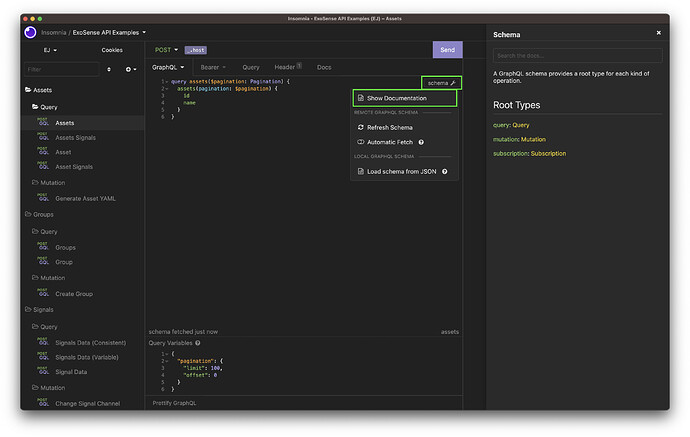690x437 pixels.
Task: Choose Load schema from JSON
Action: (396, 172)
